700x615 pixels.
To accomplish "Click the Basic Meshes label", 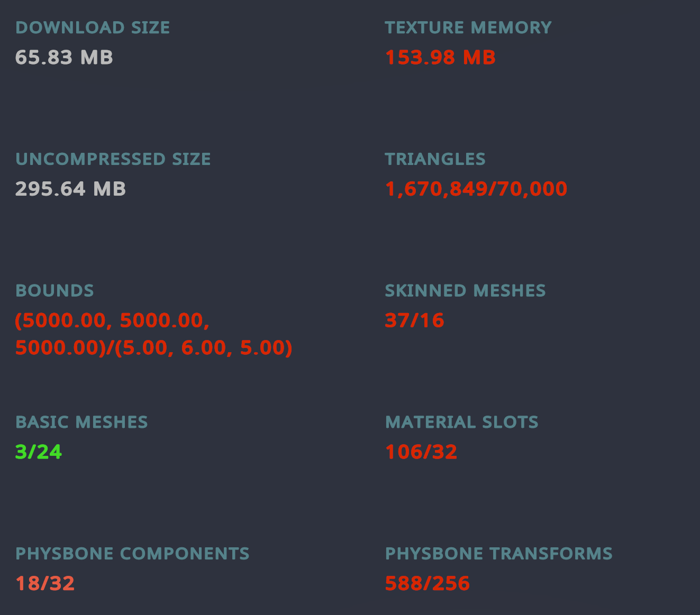I will (81, 423).
